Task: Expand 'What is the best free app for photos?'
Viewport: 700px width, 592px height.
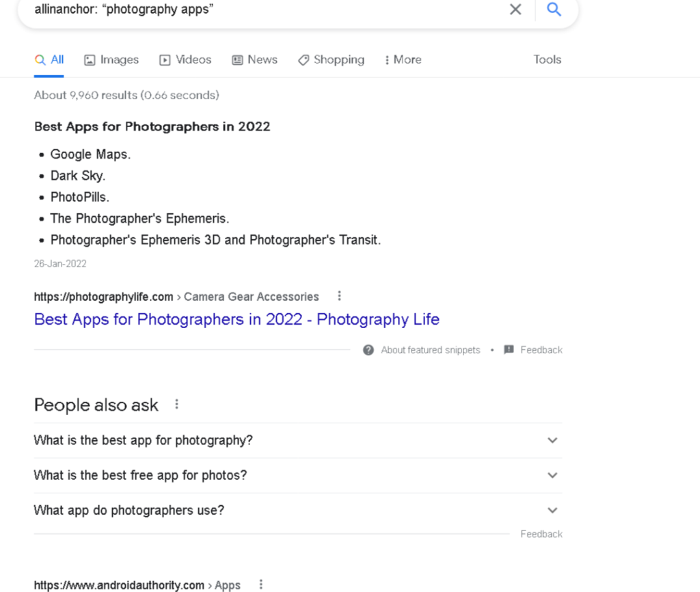Action: pyautogui.click(x=552, y=475)
